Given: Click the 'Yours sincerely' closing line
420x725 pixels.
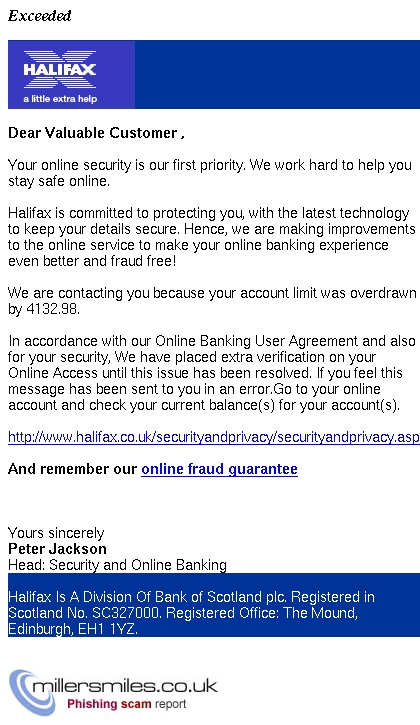Looking at the screenshot, I should click(x=56, y=533).
